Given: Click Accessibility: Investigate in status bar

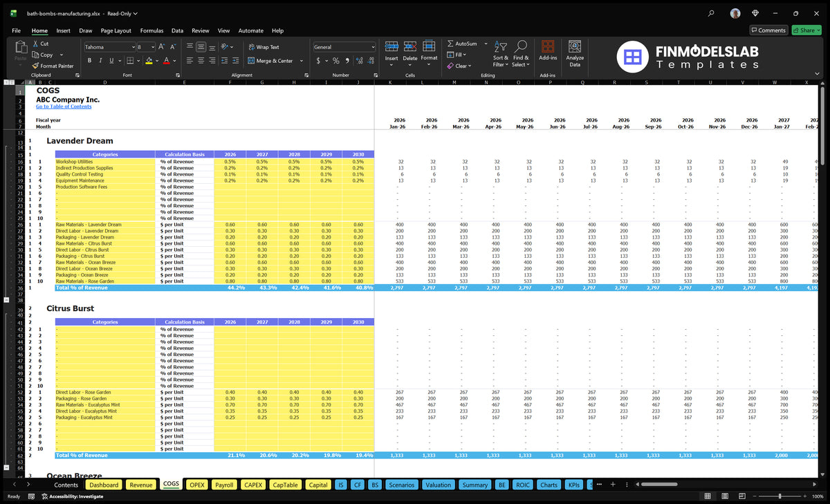Looking at the screenshot, I should [72, 496].
